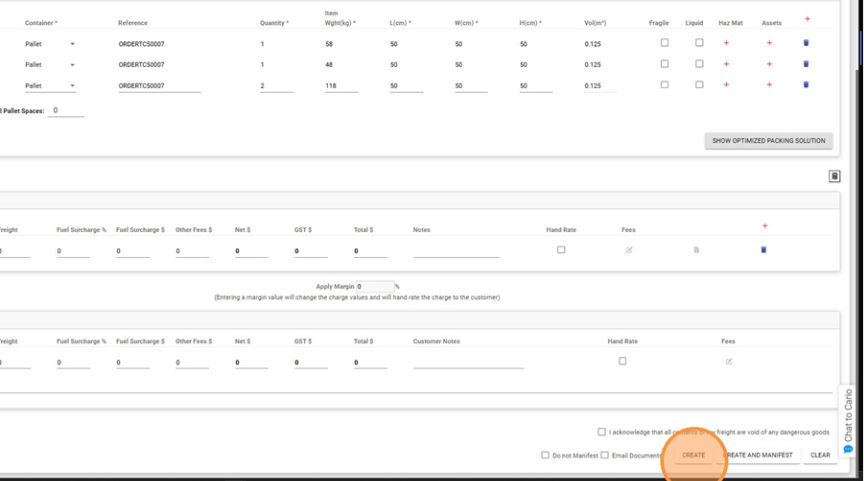Tick Fragile checkbox for the first item
Viewport: 864px width, 481px height.
point(664,43)
